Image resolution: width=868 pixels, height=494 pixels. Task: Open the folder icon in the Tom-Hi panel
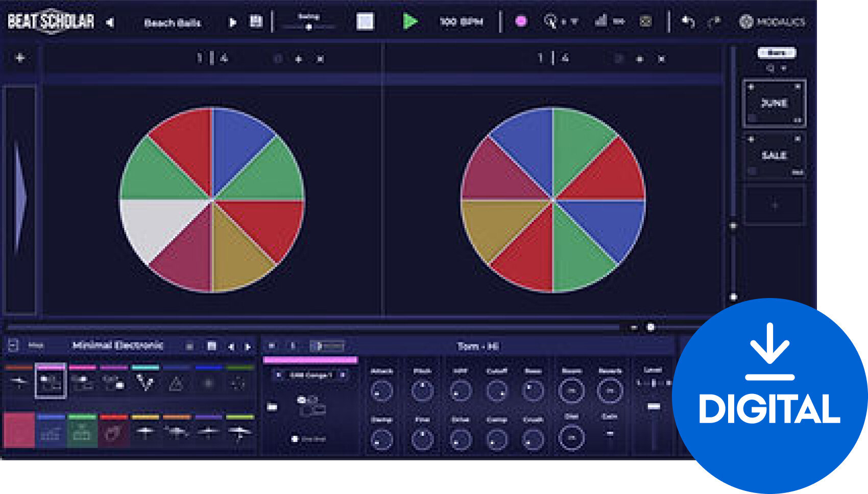point(272,406)
